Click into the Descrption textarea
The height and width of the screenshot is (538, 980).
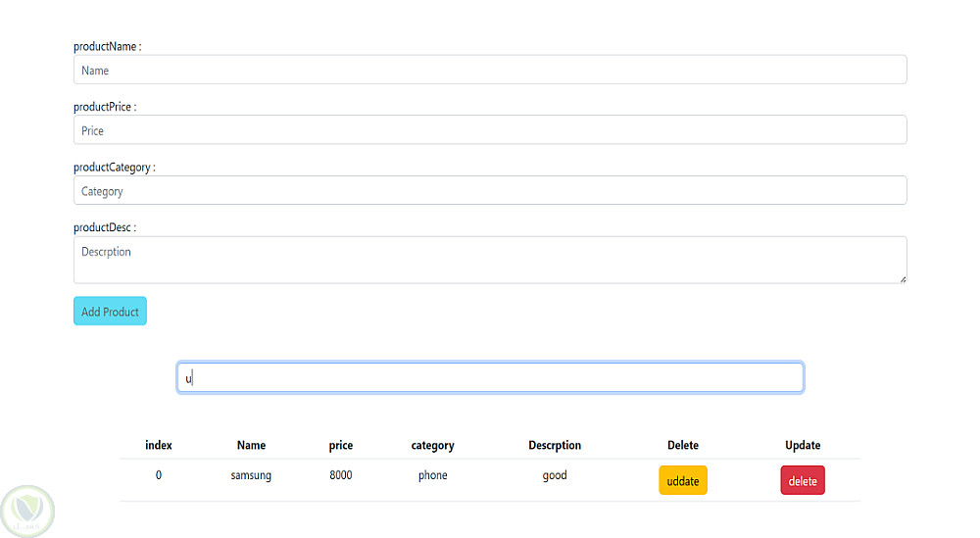click(x=490, y=260)
